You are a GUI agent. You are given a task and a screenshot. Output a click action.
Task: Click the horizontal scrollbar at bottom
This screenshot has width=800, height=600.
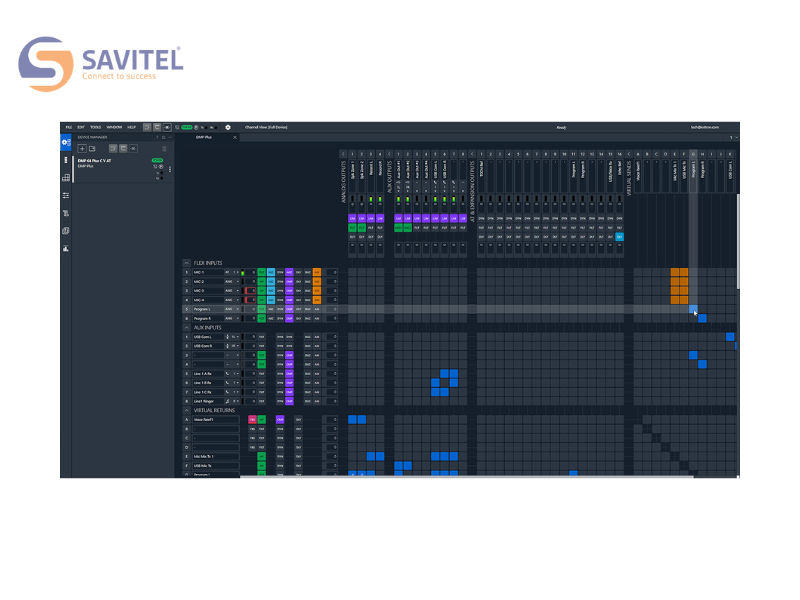coord(466,477)
